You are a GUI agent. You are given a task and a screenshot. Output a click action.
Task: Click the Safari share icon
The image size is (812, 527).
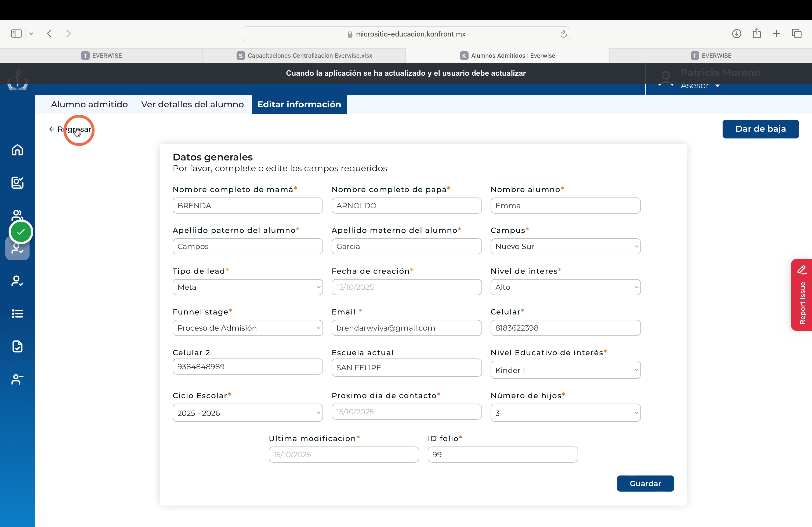(x=757, y=33)
